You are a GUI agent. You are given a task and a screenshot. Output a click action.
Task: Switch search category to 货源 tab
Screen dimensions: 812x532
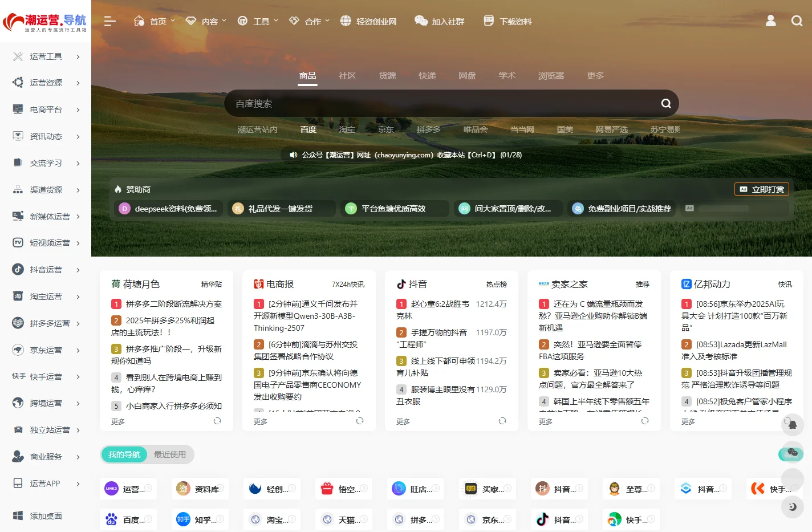click(x=387, y=75)
